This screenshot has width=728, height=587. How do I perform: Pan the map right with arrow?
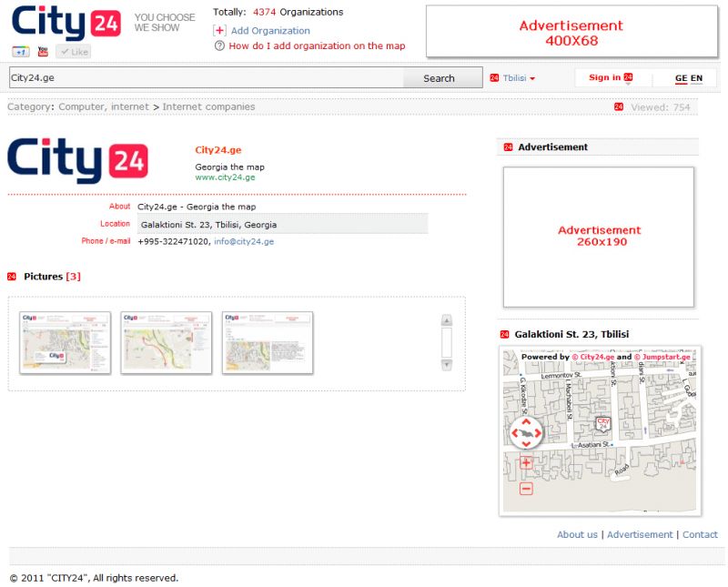[x=539, y=433]
